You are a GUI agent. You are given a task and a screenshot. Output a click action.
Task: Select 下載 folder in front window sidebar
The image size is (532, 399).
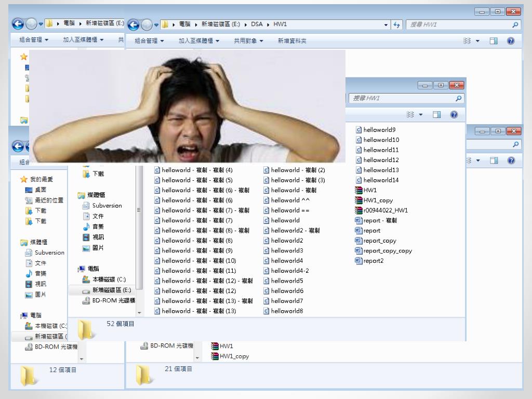(94, 174)
